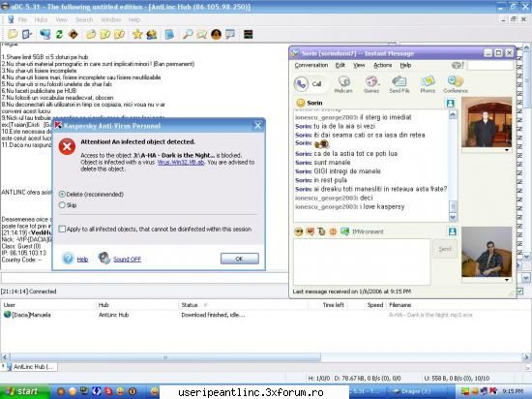Open the IMVironment selector icon
The width and height of the screenshot is (532, 399).
pyautogui.click(x=344, y=231)
